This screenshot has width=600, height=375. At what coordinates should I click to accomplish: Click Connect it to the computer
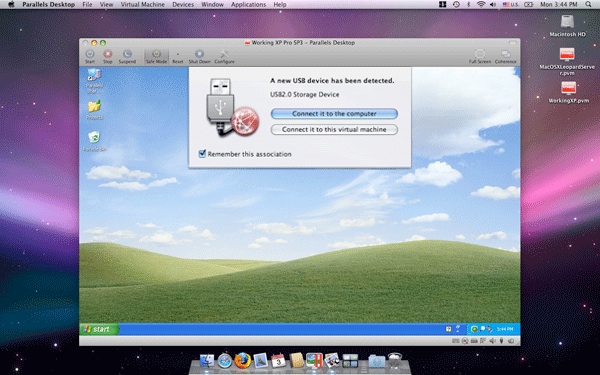pyautogui.click(x=334, y=114)
